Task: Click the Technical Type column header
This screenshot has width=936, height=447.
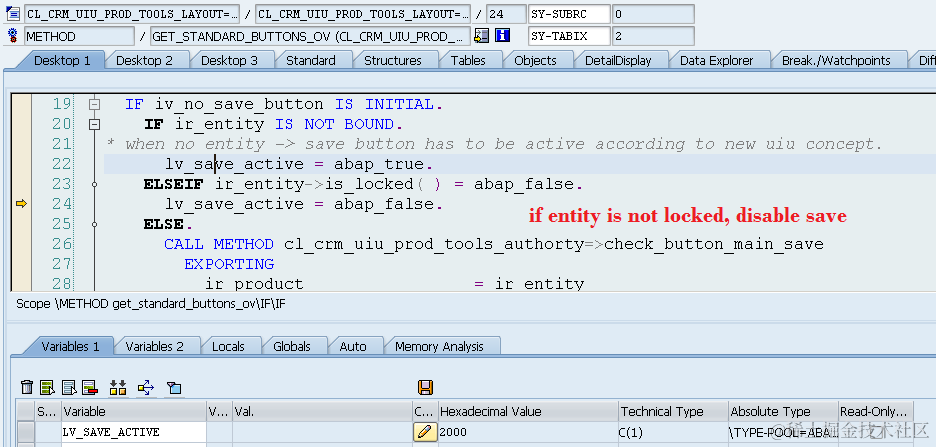Action: pos(673,412)
